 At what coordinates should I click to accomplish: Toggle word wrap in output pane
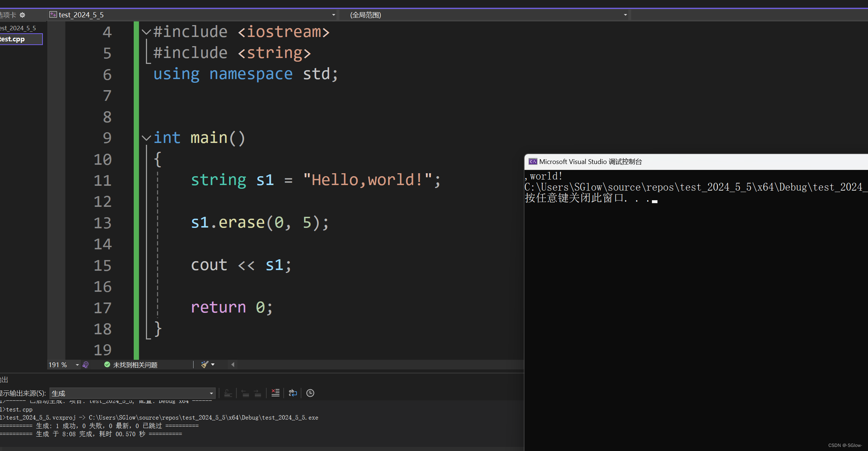pos(293,393)
